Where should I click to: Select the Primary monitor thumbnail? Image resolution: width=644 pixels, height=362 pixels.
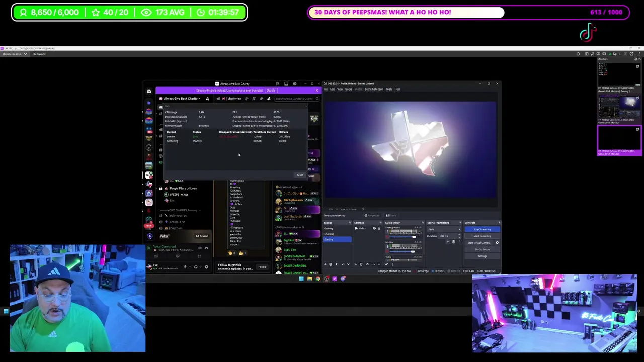(619, 75)
